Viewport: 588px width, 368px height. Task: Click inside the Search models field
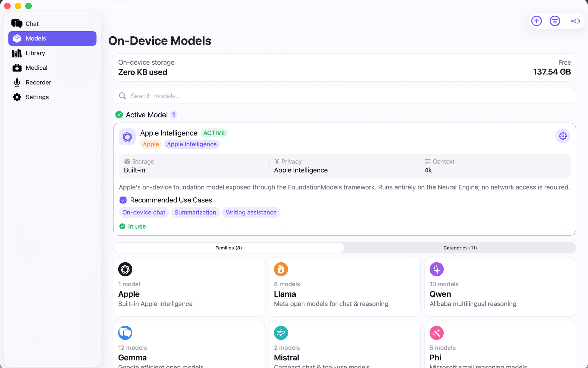pyautogui.click(x=345, y=96)
